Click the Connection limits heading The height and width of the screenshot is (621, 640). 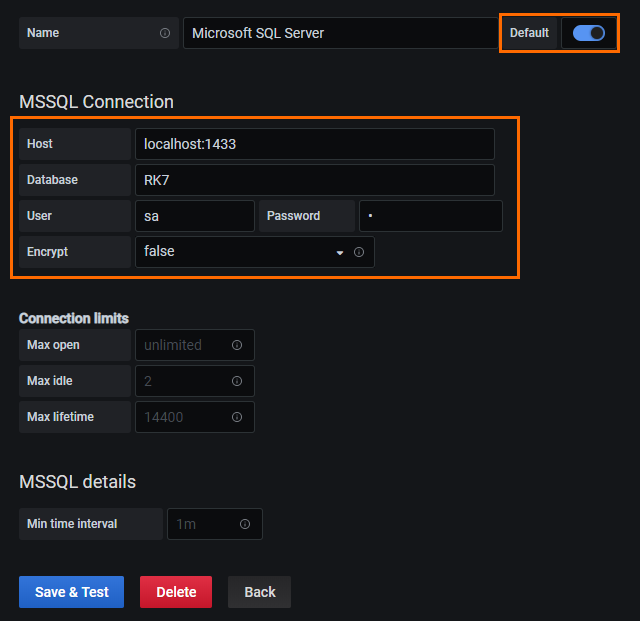(74, 318)
